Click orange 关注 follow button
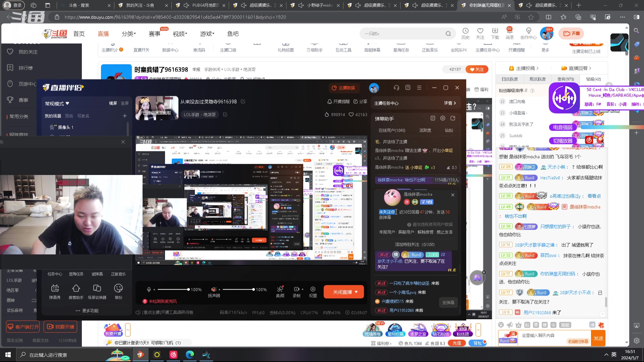 click(x=477, y=69)
